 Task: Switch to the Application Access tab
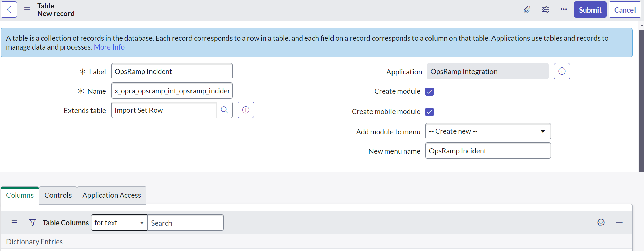click(x=112, y=195)
